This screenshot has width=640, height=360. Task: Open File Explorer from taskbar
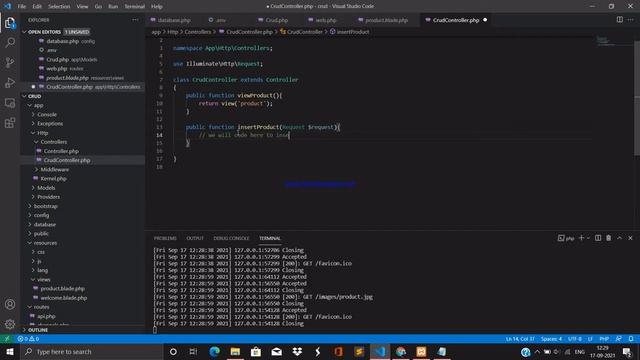(235, 351)
